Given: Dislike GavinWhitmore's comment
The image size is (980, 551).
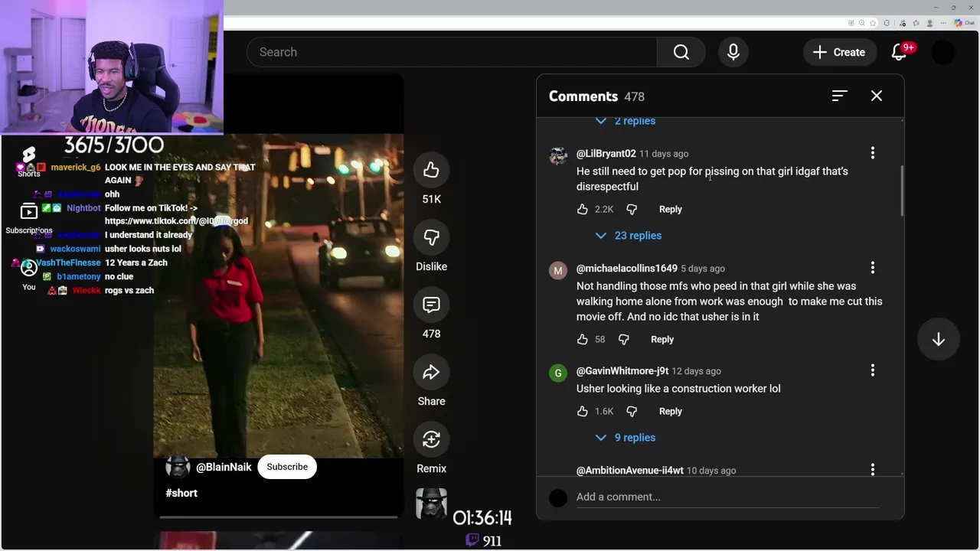Looking at the screenshot, I should click(632, 411).
